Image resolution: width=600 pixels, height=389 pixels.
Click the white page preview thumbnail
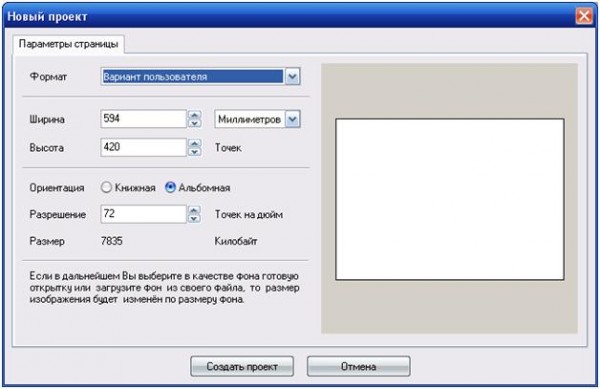450,199
